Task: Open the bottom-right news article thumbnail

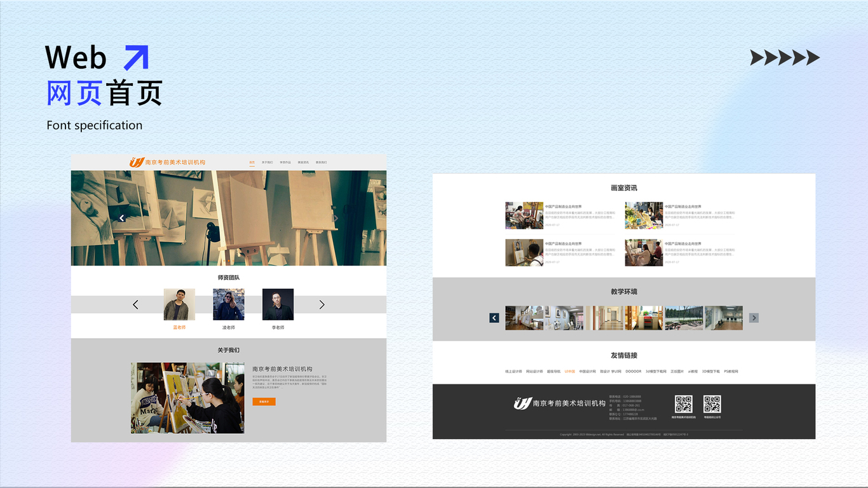Action: pos(644,252)
